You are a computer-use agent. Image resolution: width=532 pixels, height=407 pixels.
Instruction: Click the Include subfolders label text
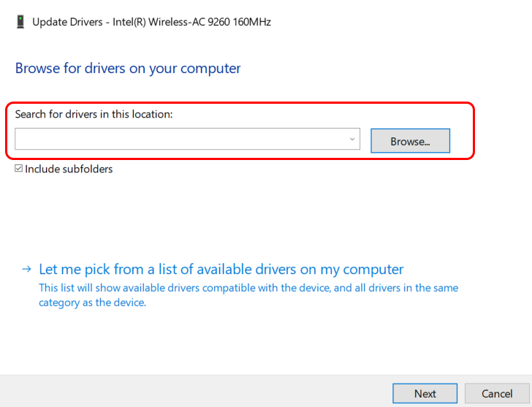[69, 169]
